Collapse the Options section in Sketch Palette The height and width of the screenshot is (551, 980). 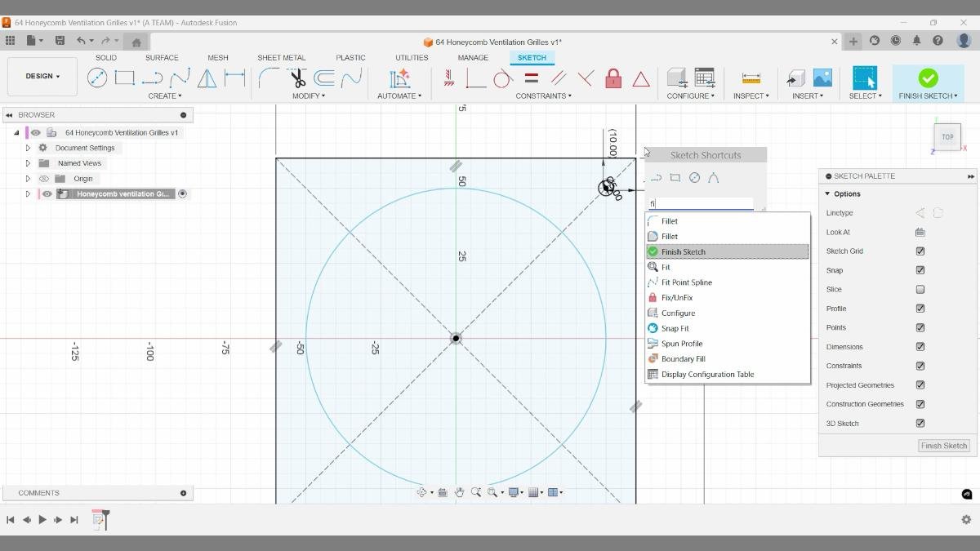(827, 193)
